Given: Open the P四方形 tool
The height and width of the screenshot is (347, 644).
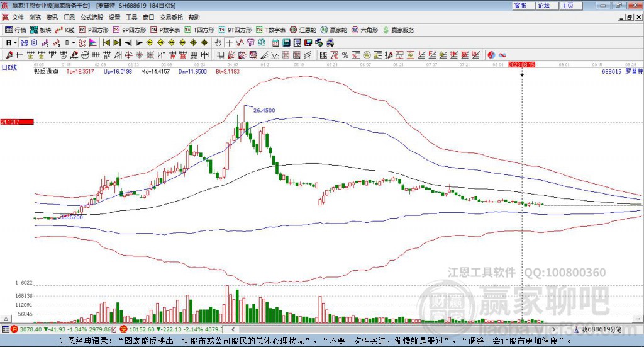Looking at the screenshot, I should click(x=94, y=30).
